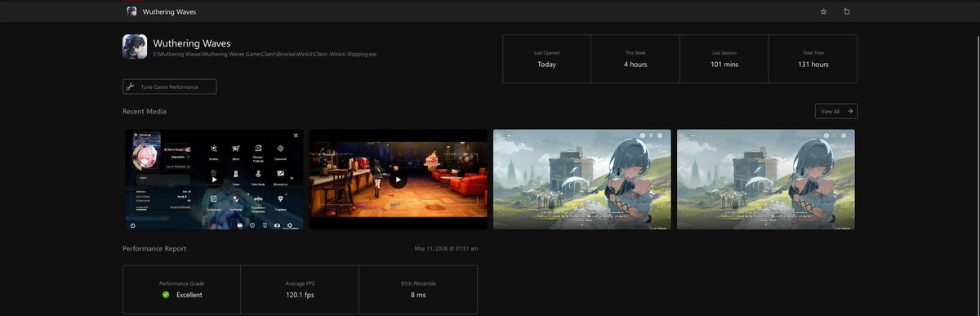Click the 95th Percentile 8 ms value
This screenshot has width=980, height=316.
tap(418, 295)
